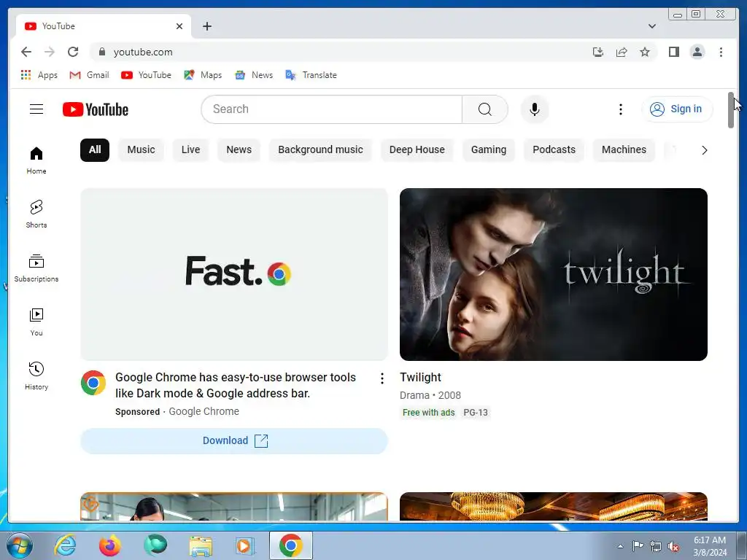Select the Live filter chip

[190, 150]
